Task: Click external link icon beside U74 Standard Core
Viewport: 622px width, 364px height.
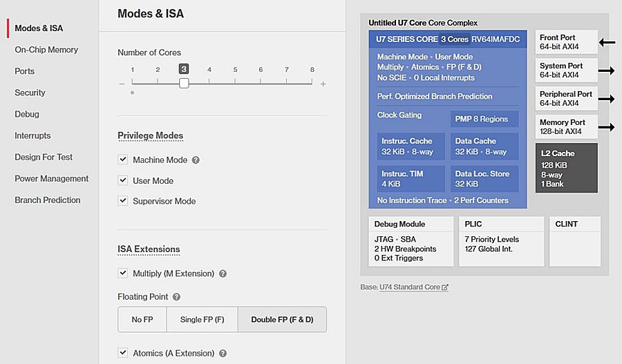Action: click(445, 287)
